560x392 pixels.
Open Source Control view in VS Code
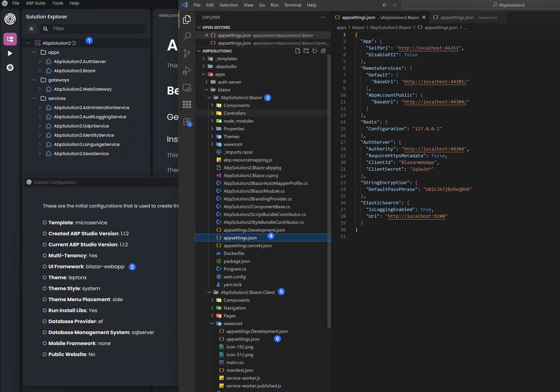click(x=187, y=53)
